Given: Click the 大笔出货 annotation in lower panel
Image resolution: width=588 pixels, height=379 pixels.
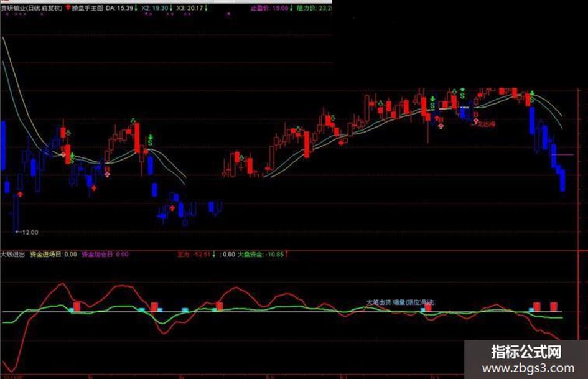Looking at the screenshot, I should (x=379, y=302).
